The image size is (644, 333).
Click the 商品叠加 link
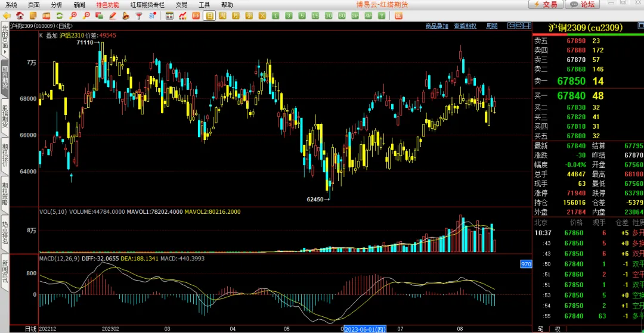[437, 26]
